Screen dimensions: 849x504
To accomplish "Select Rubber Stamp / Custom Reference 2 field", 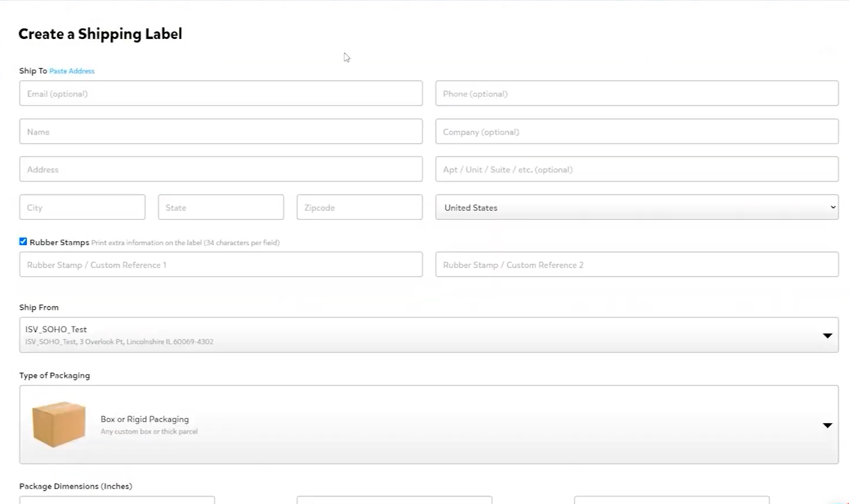I will (636, 265).
